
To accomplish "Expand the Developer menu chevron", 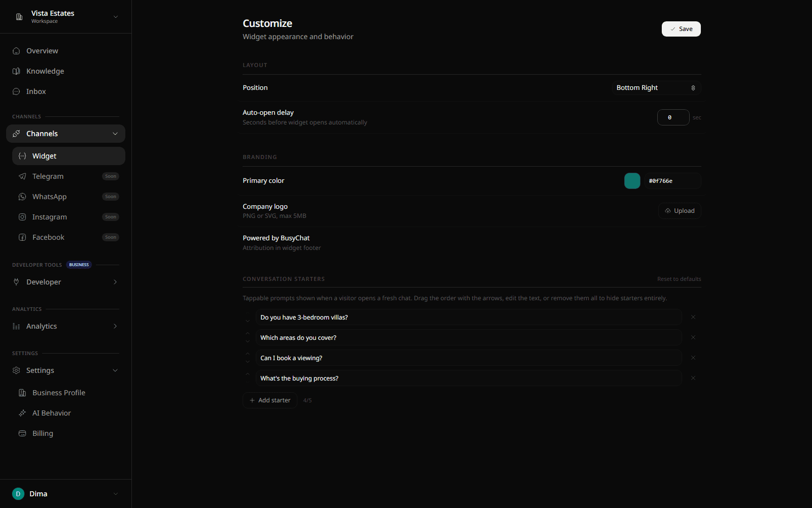I will pos(115,282).
